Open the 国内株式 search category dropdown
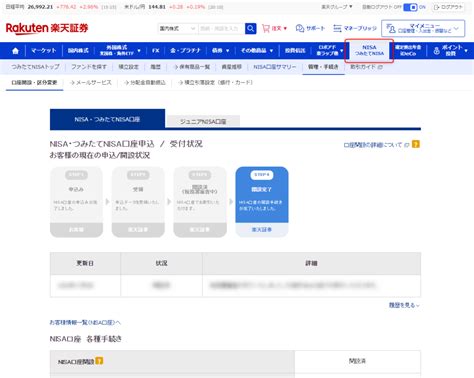Image resolution: width=474 pixels, height=378 pixels. [177, 29]
